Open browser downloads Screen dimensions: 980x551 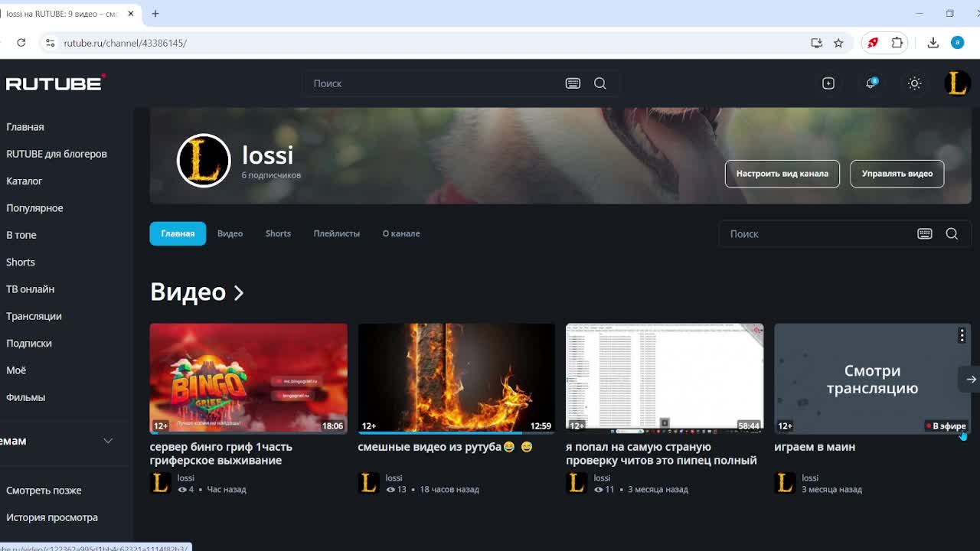tap(933, 43)
